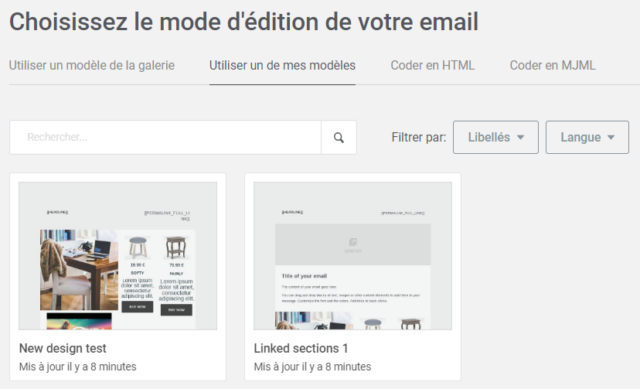
Task: Click the Linked sections 1 title
Action: (x=301, y=348)
